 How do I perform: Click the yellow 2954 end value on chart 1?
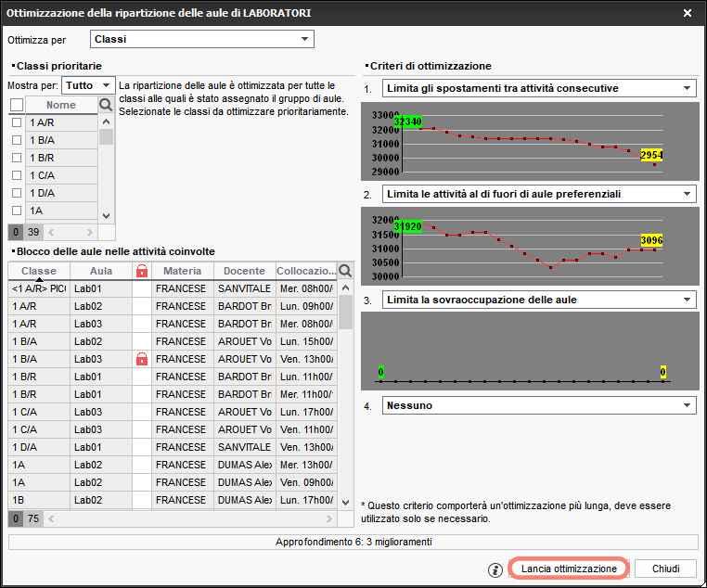tap(651, 156)
